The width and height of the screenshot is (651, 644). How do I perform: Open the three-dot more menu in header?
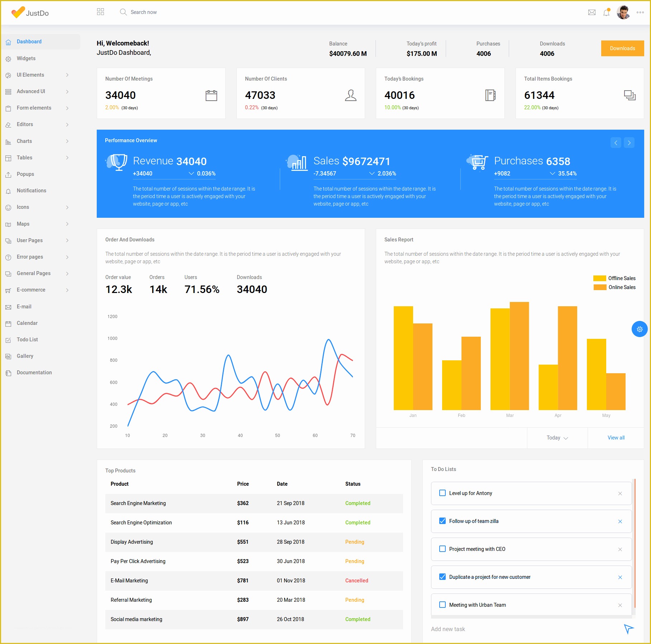tap(640, 12)
